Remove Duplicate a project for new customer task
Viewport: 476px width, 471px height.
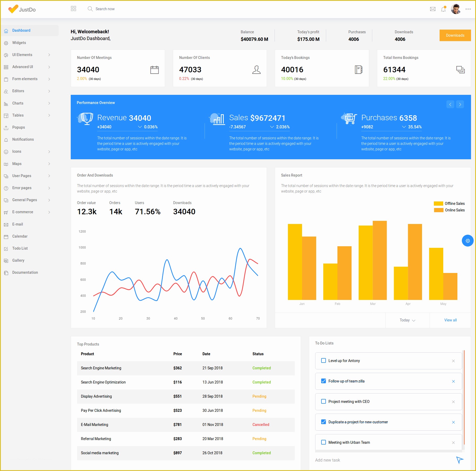coord(453,422)
